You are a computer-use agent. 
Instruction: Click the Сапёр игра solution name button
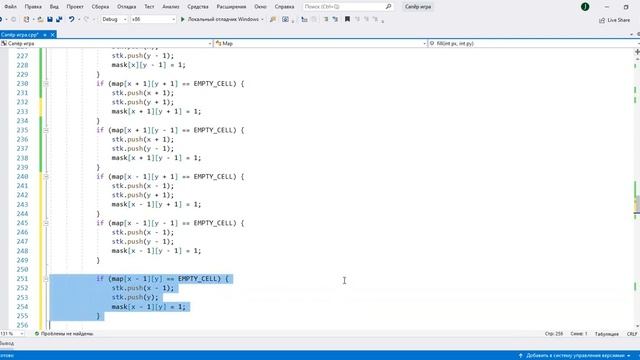(x=418, y=7)
